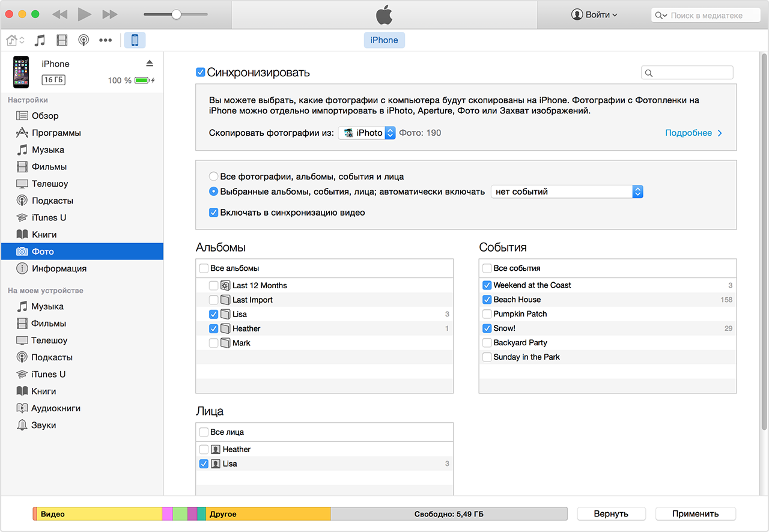The image size is (769, 532).
Task: Click the fast-forward playback button
Action: pyautogui.click(x=109, y=14)
